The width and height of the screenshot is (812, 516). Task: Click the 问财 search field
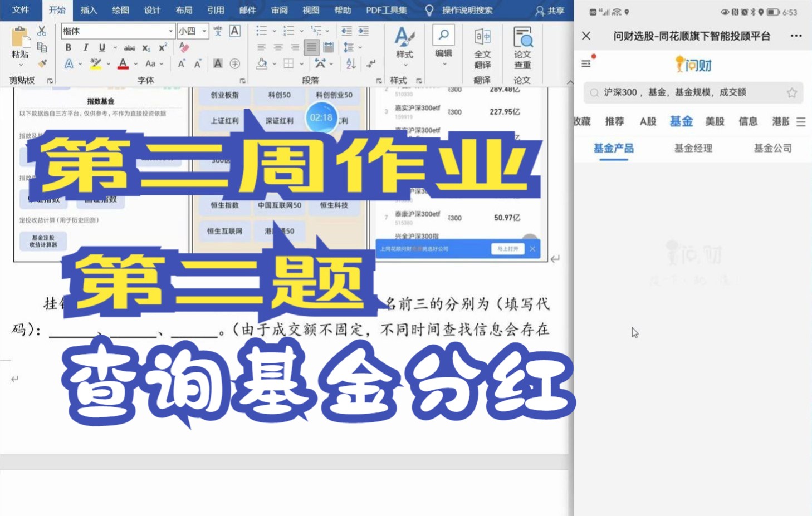pyautogui.click(x=693, y=92)
